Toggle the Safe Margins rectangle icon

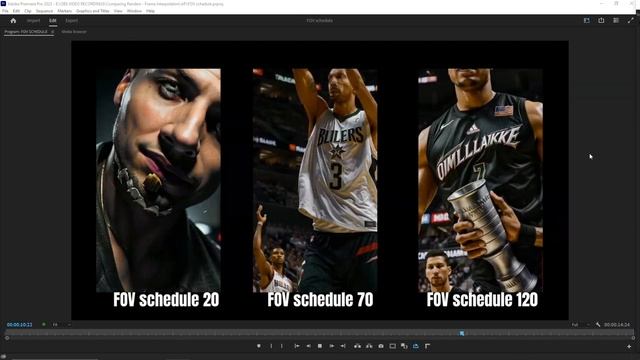coord(393,346)
